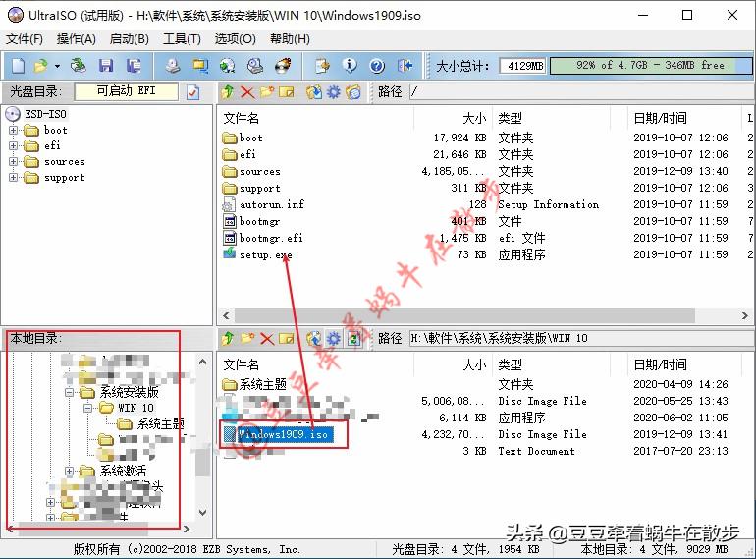Click the Mount to virtual drive icon

pos(255,66)
